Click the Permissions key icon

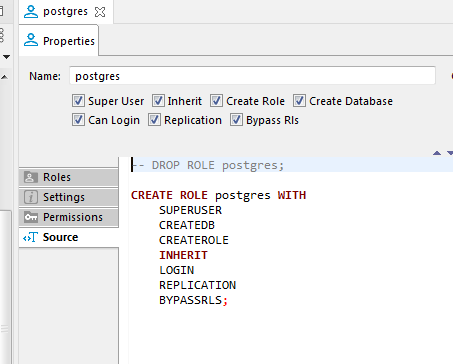point(30,217)
